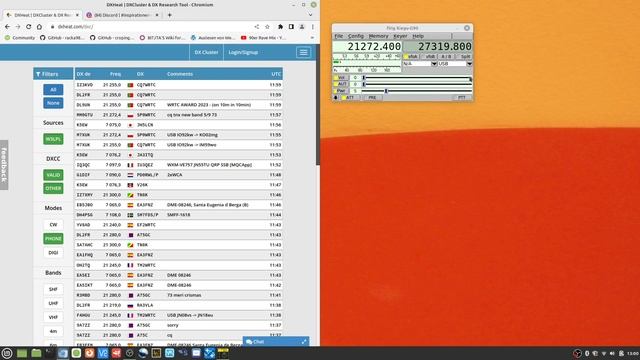The image size is (640, 360).
Task: Open the browser home page icon
Action: 39,27
